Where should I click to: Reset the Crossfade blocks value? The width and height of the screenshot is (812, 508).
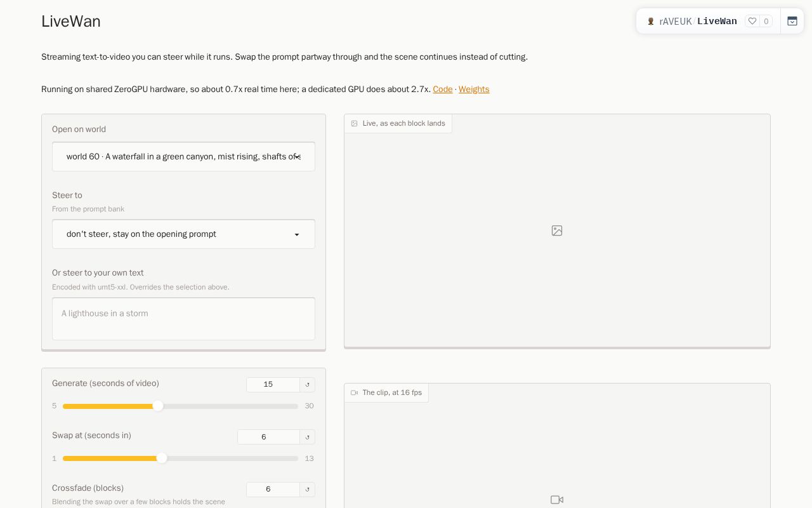tap(308, 490)
